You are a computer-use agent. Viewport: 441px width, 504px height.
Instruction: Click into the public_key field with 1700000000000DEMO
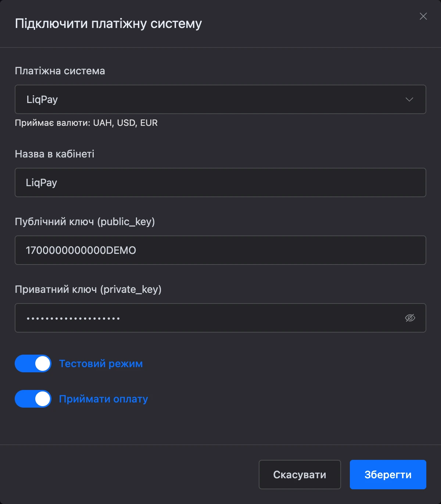click(220, 250)
